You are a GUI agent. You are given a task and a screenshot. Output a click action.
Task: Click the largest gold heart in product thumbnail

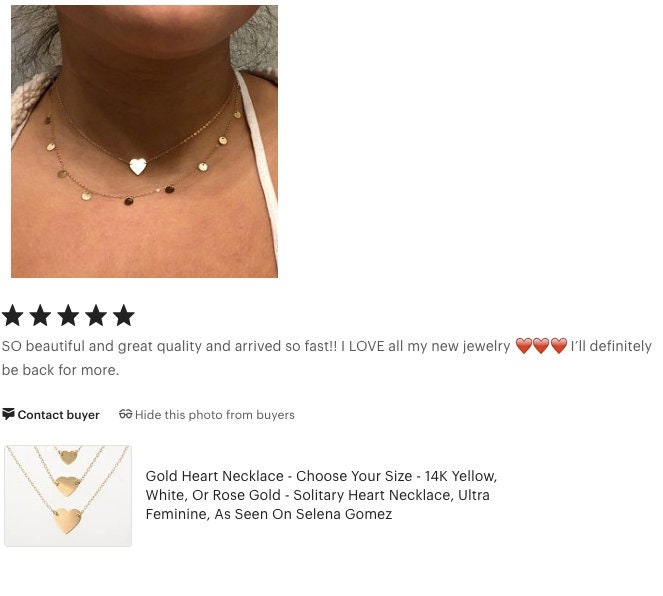point(68,521)
